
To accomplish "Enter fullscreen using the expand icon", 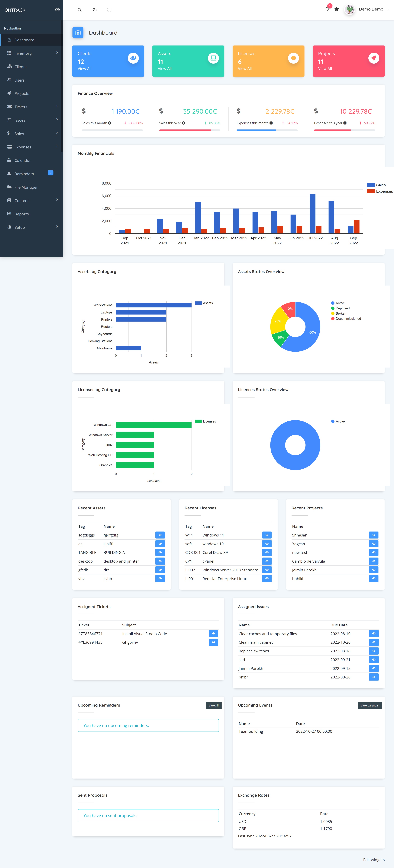I will [x=109, y=10].
